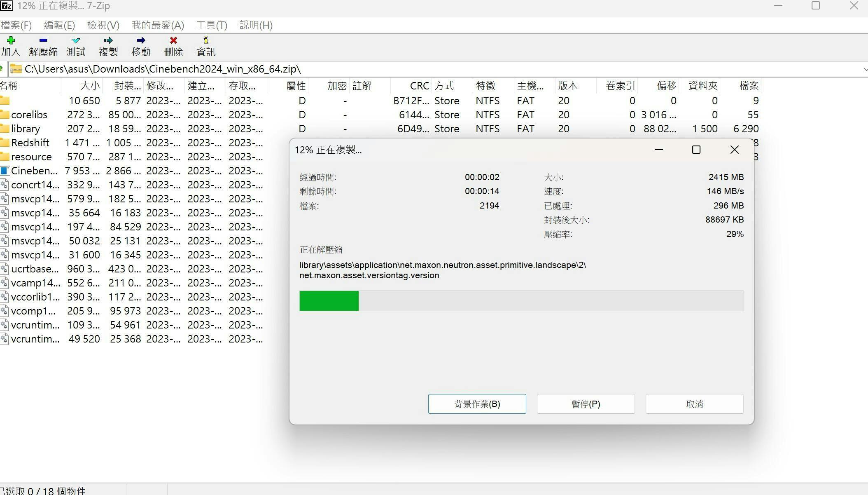Sort by the Version (版本) column header
The height and width of the screenshot is (495, 868).
pos(576,86)
